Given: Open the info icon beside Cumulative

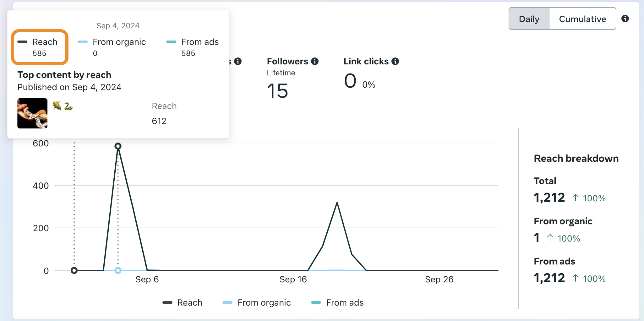Looking at the screenshot, I should (625, 19).
